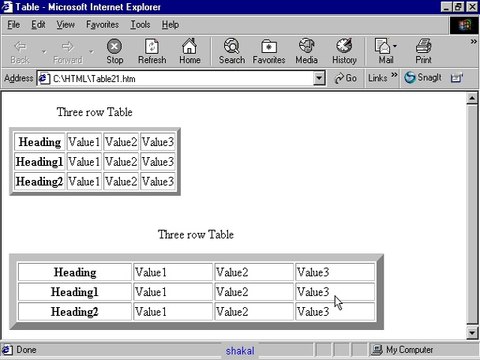Stop loading the page
This screenshot has height=360, width=480.
115,51
